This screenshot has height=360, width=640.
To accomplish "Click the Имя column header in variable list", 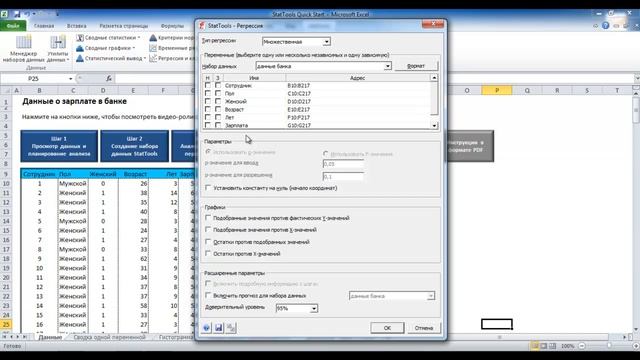I will point(254,78).
